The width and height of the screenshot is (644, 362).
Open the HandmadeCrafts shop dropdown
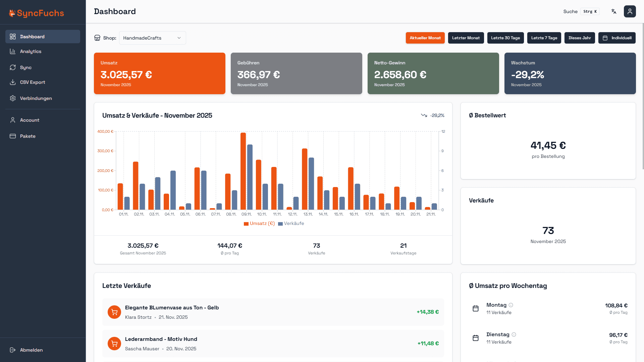pos(153,38)
